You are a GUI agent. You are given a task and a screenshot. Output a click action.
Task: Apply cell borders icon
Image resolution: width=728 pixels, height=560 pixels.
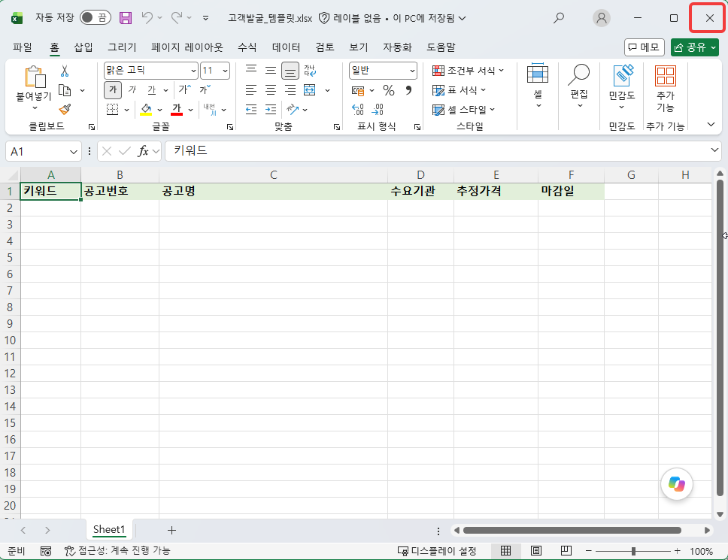coord(112,110)
